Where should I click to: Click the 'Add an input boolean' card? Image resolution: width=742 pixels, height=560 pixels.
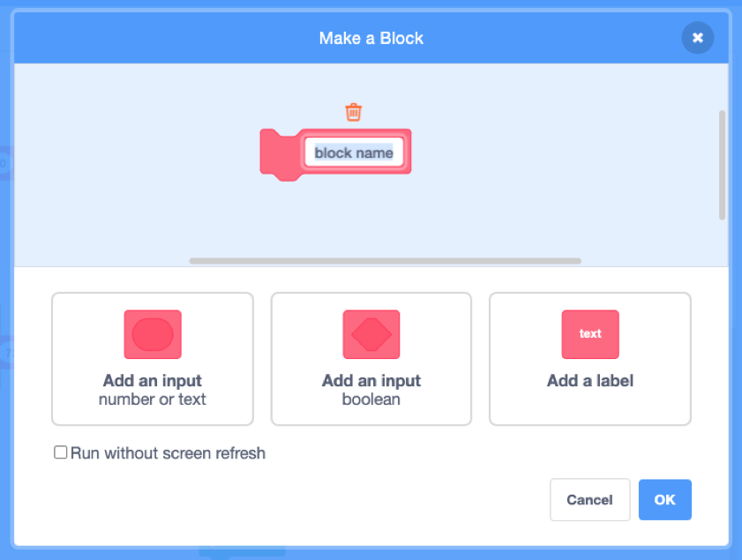pos(371,358)
